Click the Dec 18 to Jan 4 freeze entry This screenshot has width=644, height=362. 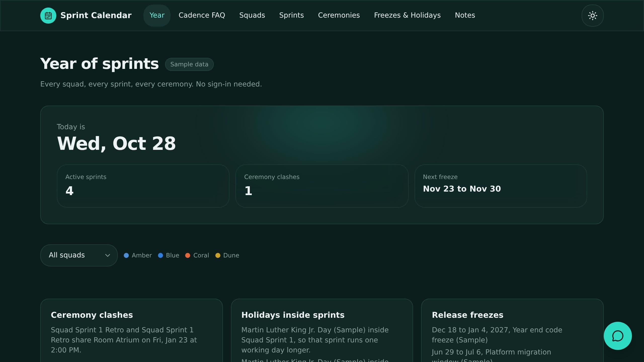497,335
